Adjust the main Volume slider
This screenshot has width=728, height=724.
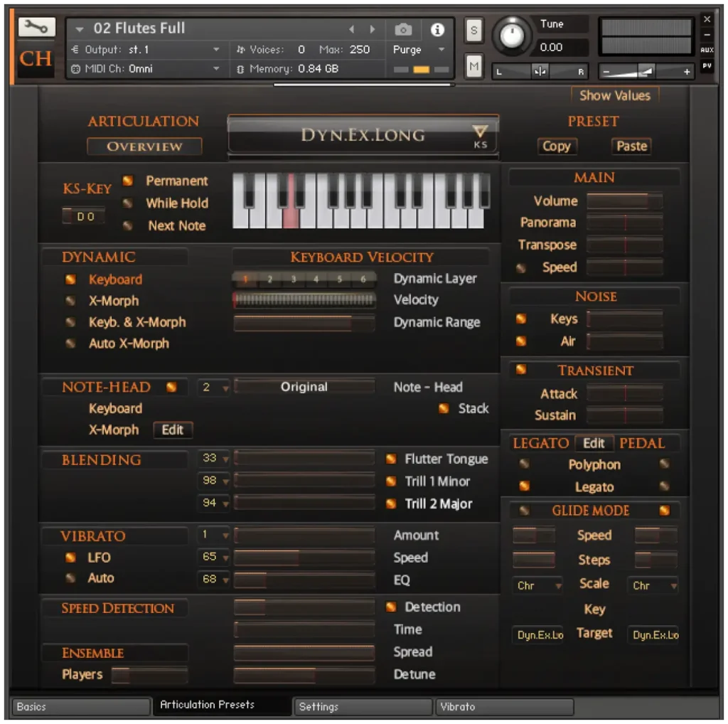tap(624, 201)
